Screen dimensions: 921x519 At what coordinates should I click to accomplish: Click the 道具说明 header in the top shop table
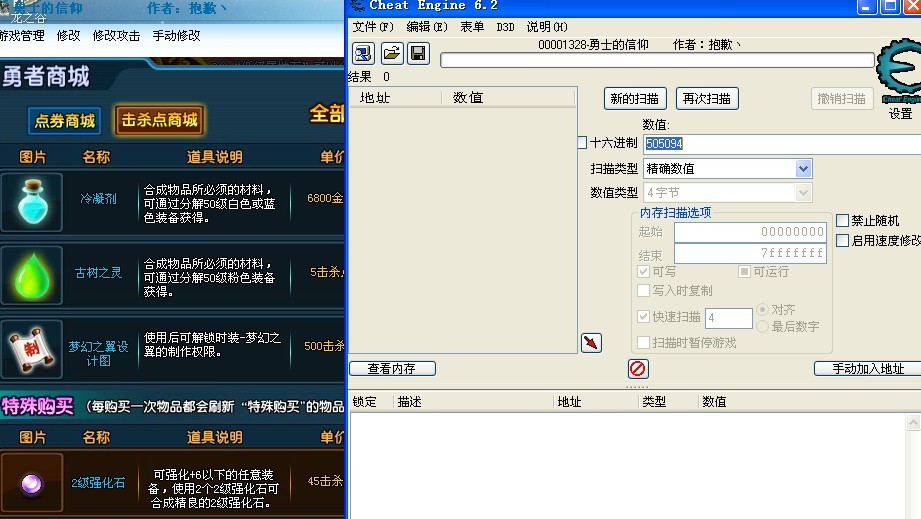click(x=214, y=157)
